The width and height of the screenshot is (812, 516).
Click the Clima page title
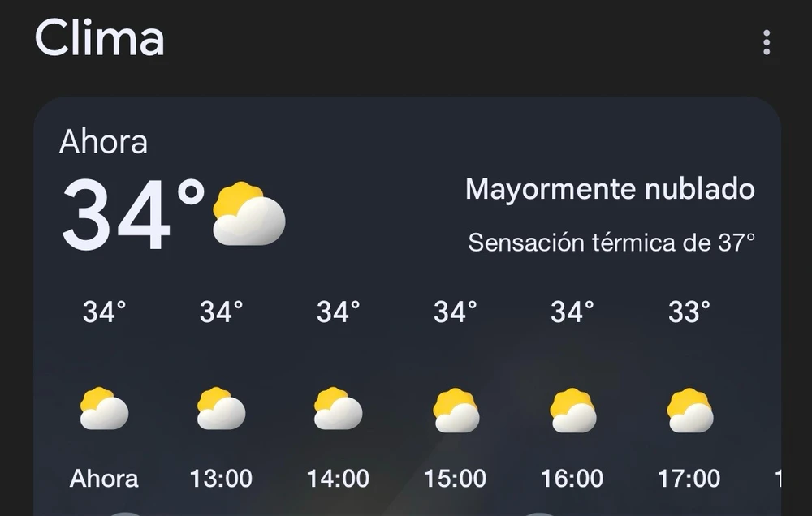100,38
